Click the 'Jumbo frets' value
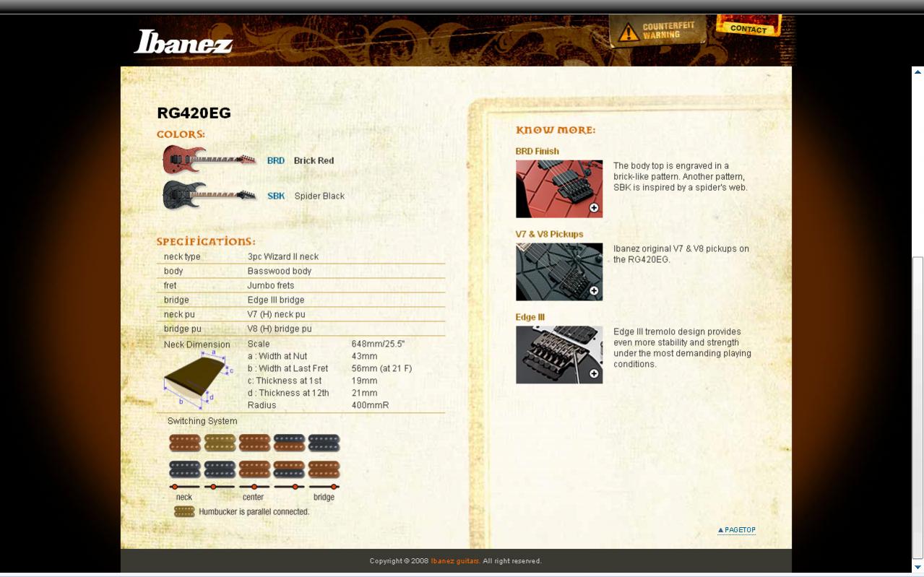Image resolution: width=924 pixels, height=577 pixels. (x=271, y=286)
